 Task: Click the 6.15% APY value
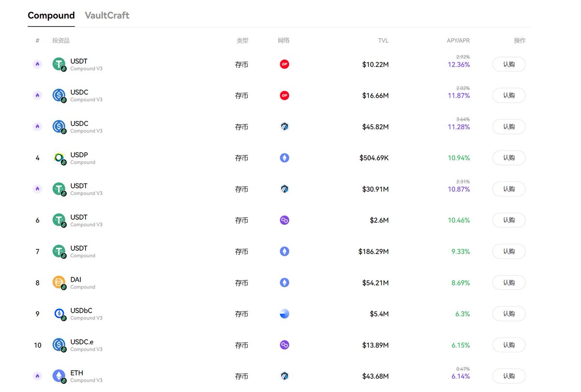click(x=461, y=345)
